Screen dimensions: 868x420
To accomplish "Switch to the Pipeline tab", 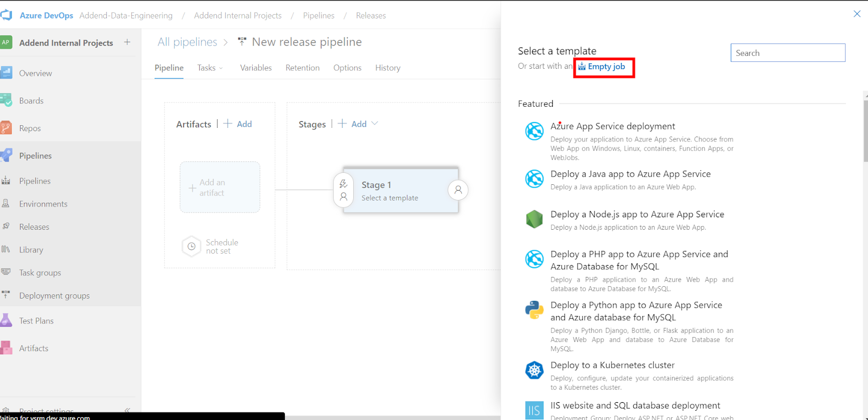I will point(169,68).
